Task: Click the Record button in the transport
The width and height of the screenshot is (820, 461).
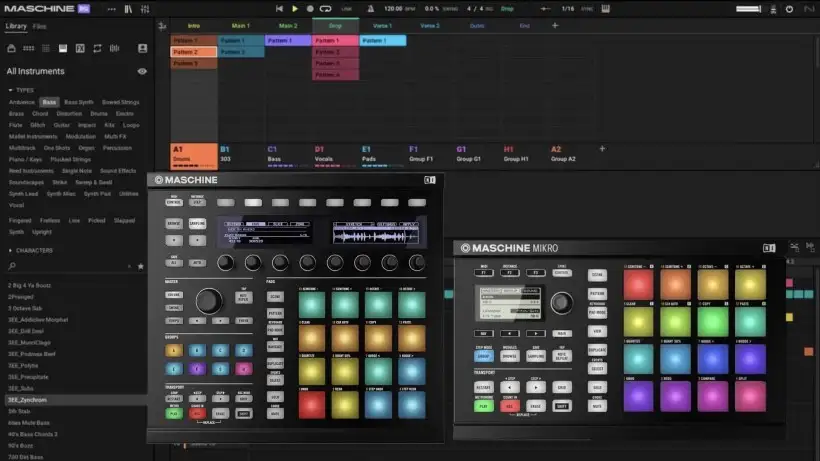Action: [310, 8]
